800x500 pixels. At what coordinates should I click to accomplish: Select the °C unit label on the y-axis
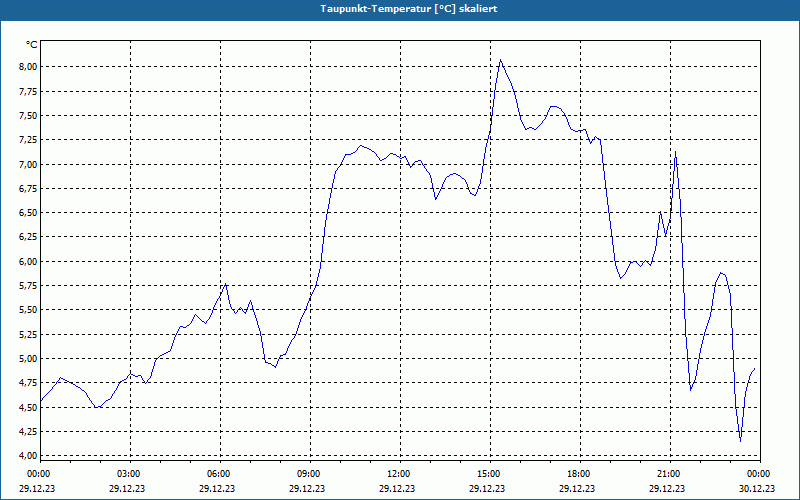click(32, 45)
